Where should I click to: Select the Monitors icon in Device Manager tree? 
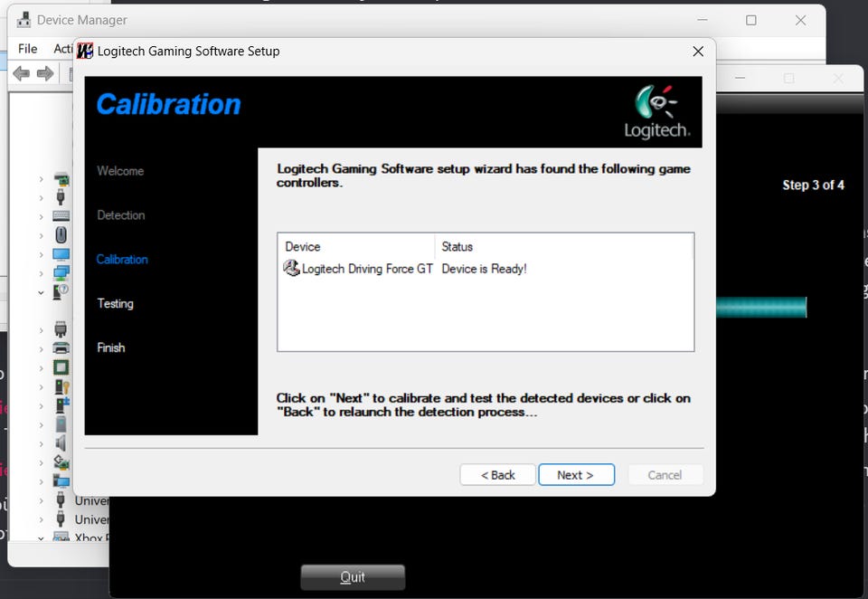click(x=61, y=254)
